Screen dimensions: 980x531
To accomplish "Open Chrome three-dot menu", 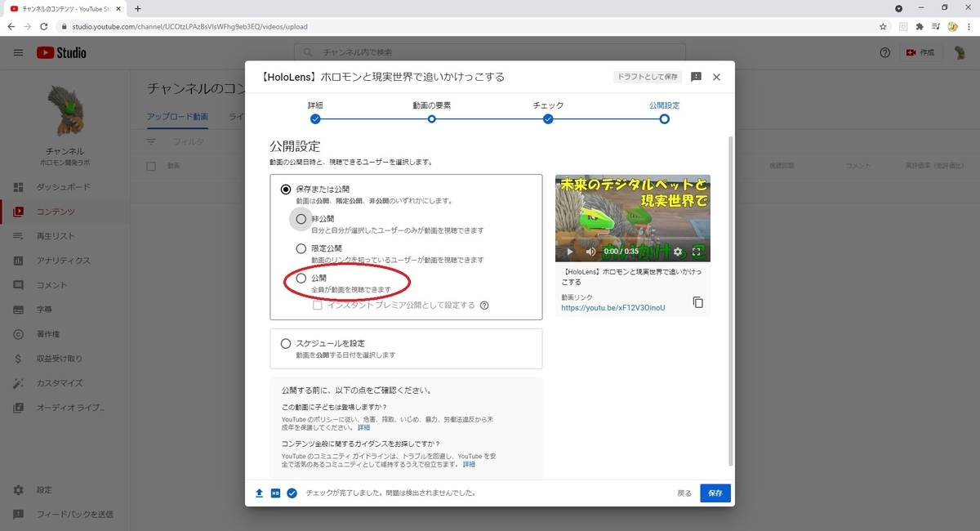I will point(969,26).
